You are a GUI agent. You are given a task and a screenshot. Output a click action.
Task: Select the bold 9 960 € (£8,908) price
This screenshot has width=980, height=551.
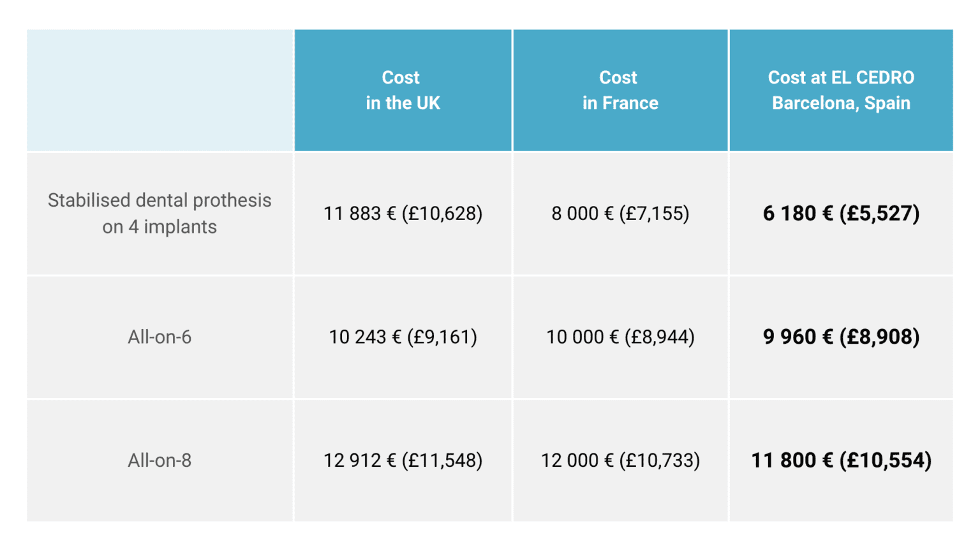[841, 337]
